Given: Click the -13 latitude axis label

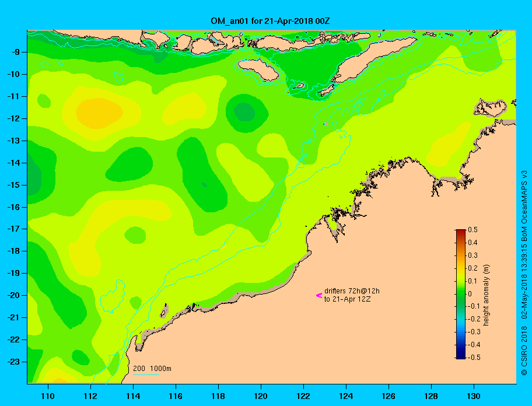Looking at the screenshot, I should click(13, 141).
